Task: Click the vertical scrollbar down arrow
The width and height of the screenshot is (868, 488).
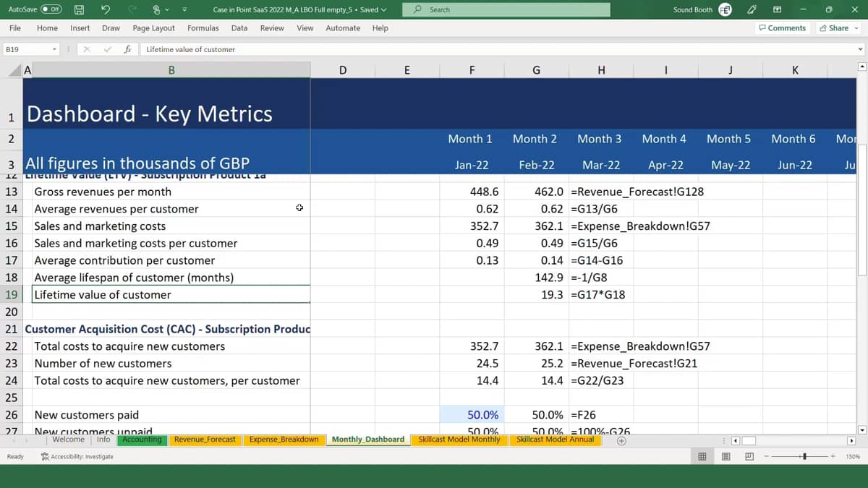Action: coord(861,429)
